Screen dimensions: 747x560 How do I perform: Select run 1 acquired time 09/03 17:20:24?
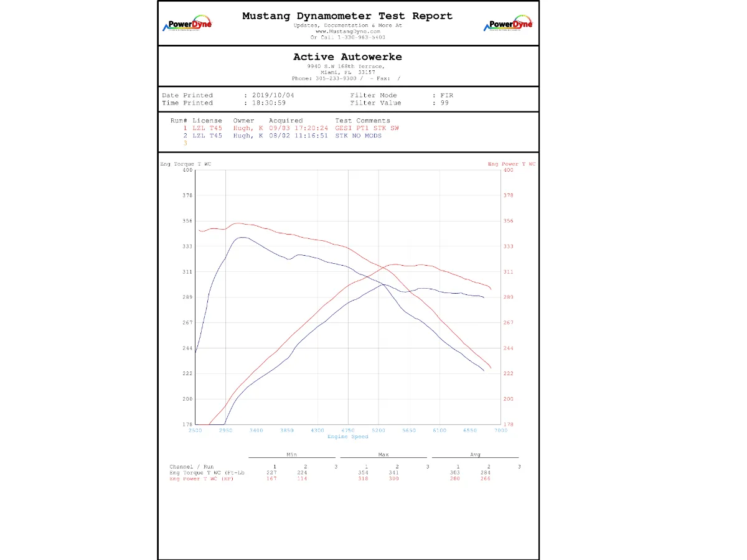[298, 128]
